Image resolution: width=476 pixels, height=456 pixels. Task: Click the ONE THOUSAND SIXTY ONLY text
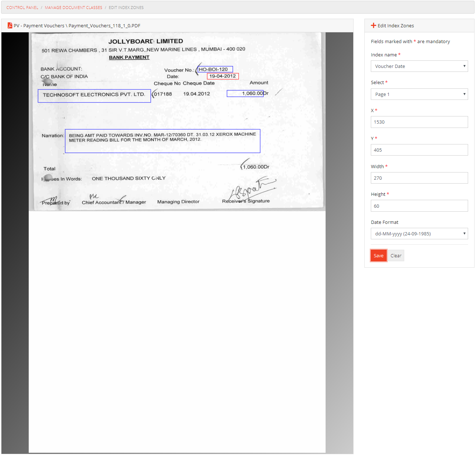click(x=129, y=178)
